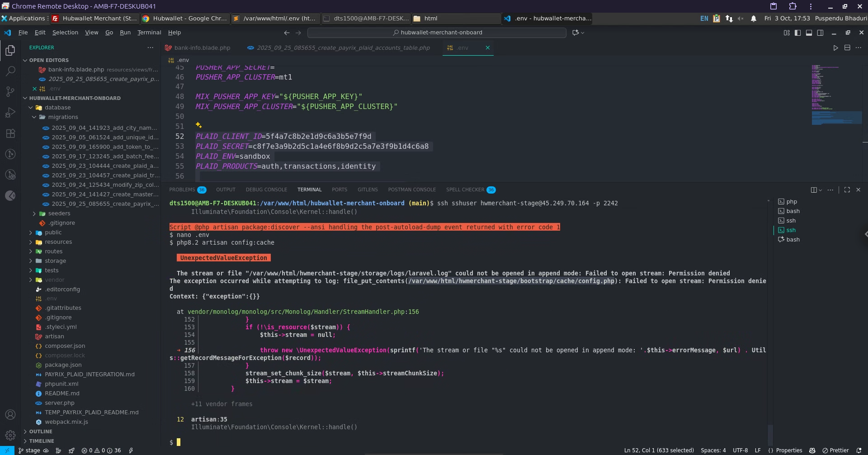Open the Extensions view

[x=10, y=133]
